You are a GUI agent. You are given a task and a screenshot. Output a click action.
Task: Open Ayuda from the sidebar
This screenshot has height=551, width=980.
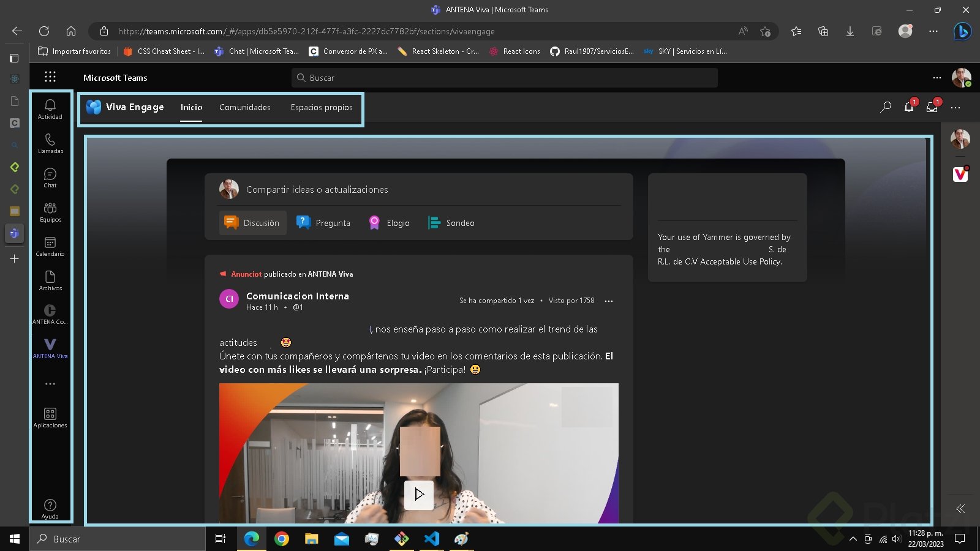50,507
